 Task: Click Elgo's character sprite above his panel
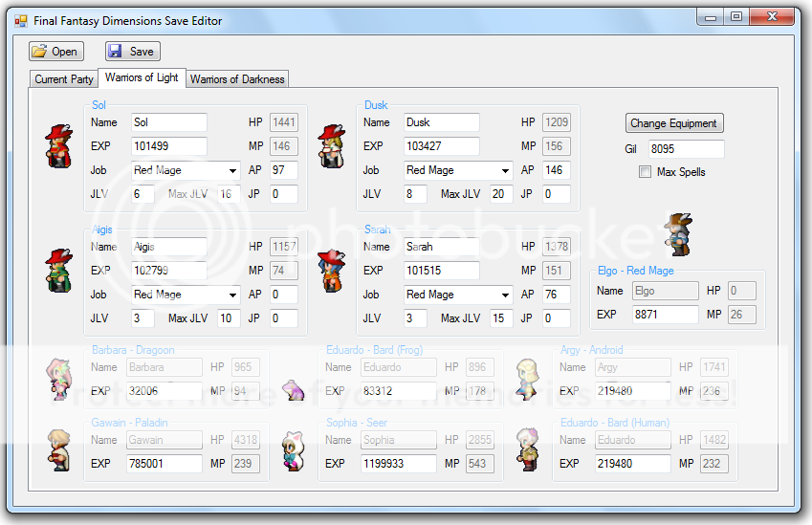[x=677, y=234]
